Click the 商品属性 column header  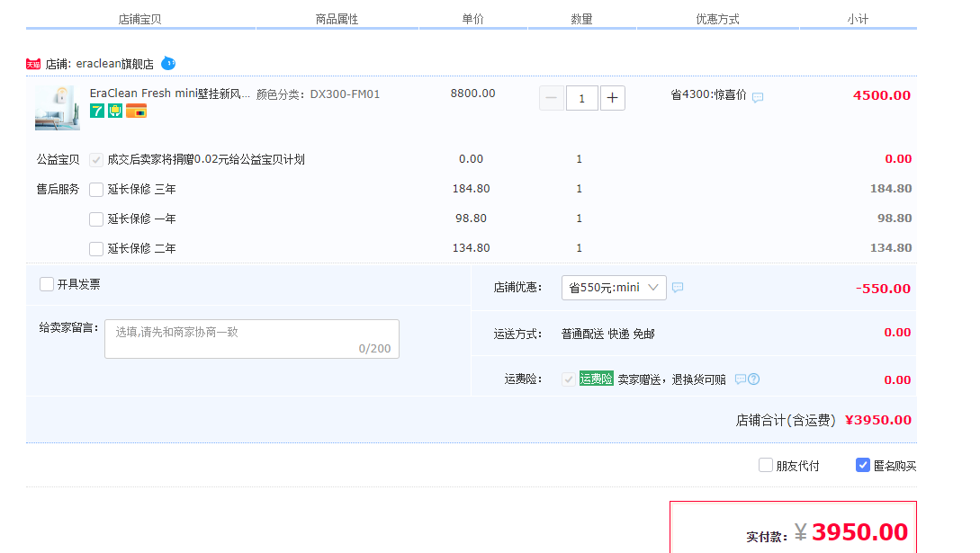337,20
